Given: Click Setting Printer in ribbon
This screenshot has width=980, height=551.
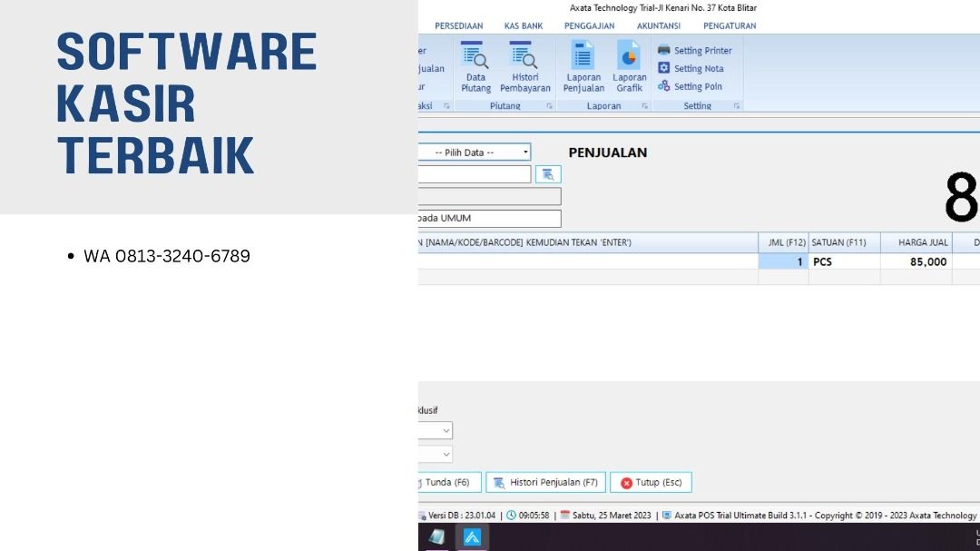Looking at the screenshot, I should (x=695, y=51).
